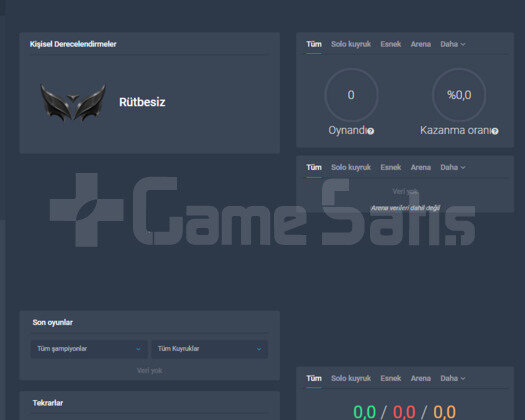The height and width of the screenshot is (420, 525).
Task: Switch to Arena tab in games played panel
Action: click(x=421, y=44)
